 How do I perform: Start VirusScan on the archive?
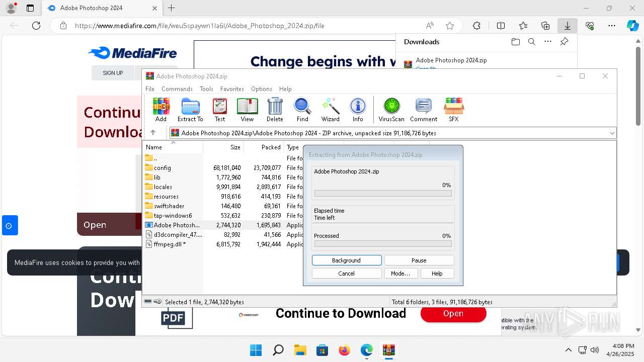[x=391, y=110]
